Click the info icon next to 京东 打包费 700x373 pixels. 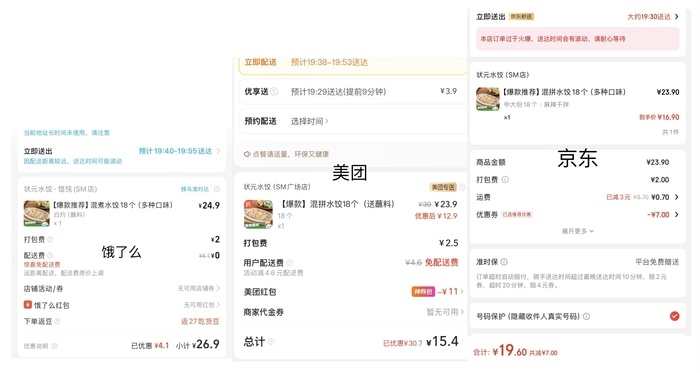(505, 179)
